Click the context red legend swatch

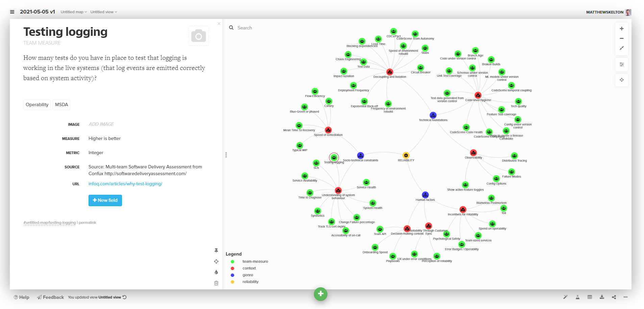pyautogui.click(x=232, y=268)
